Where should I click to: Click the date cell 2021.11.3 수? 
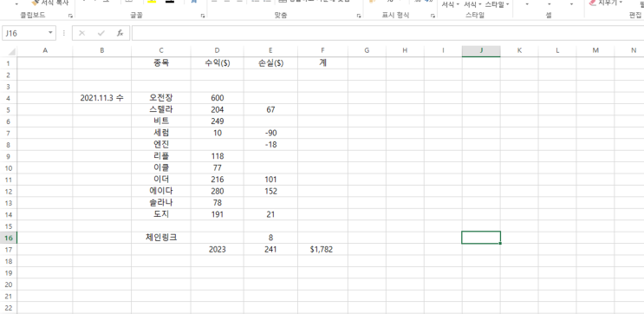coord(102,98)
